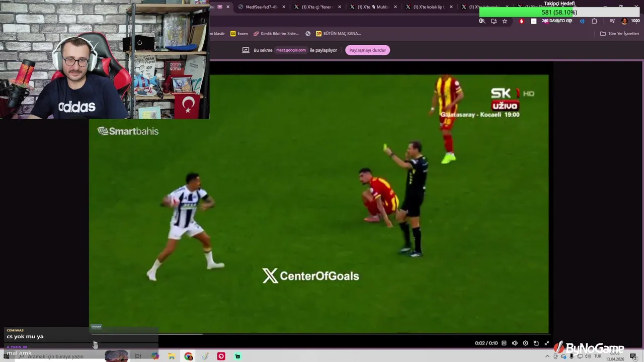Bookmark this page with the star icon
The image size is (644, 362).
(505, 21)
